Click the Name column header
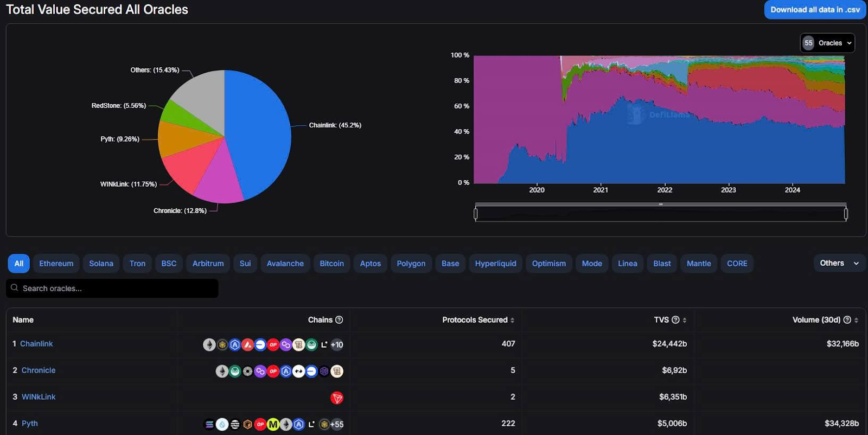Image resolution: width=868 pixels, height=435 pixels. [x=23, y=320]
